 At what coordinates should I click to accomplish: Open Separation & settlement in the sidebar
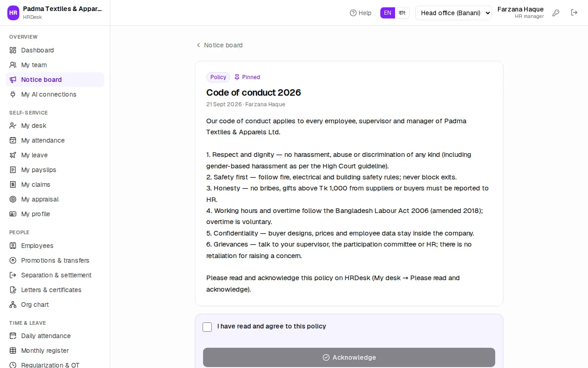(55, 275)
